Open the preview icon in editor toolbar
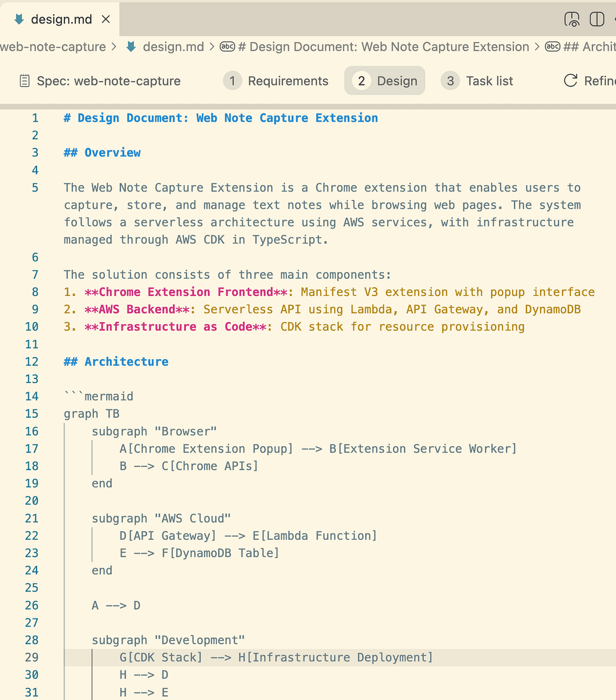The image size is (616, 700). pyautogui.click(x=572, y=19)
